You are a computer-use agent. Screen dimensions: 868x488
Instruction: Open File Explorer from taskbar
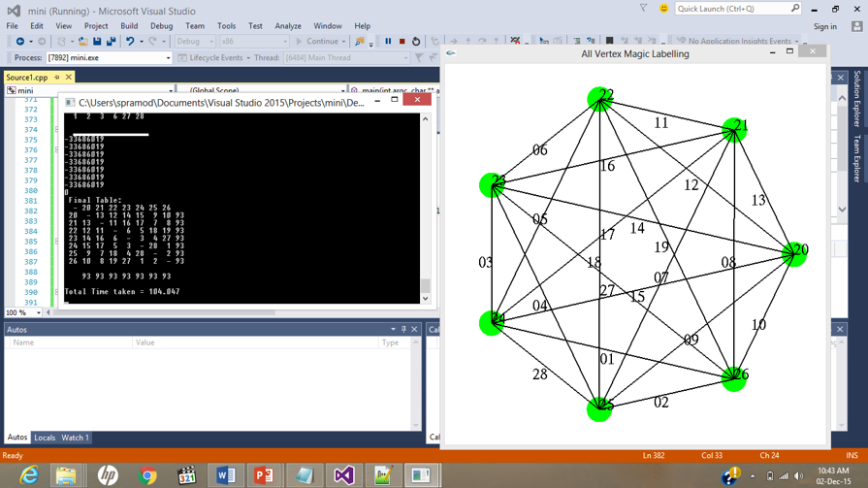(65, 475)
